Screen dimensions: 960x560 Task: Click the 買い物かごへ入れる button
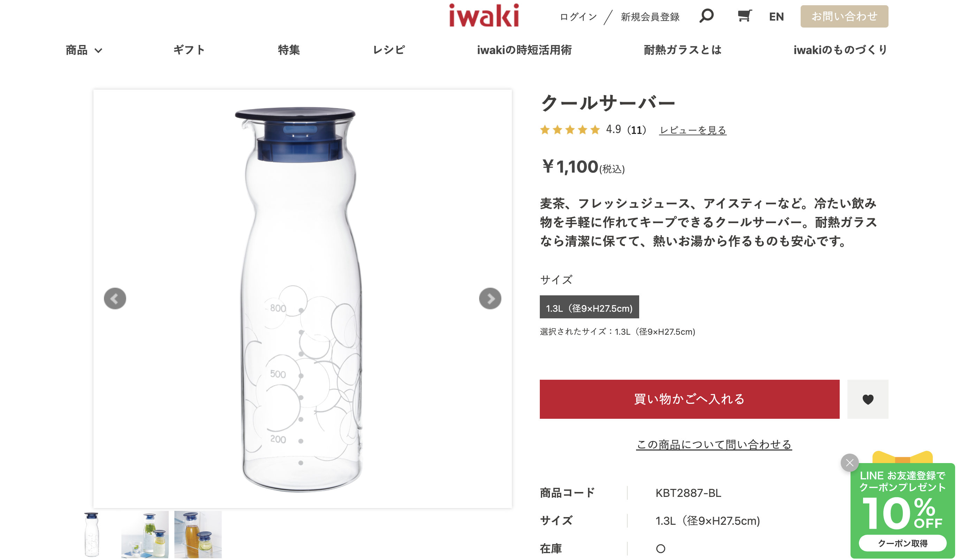(x=689, y=399)
